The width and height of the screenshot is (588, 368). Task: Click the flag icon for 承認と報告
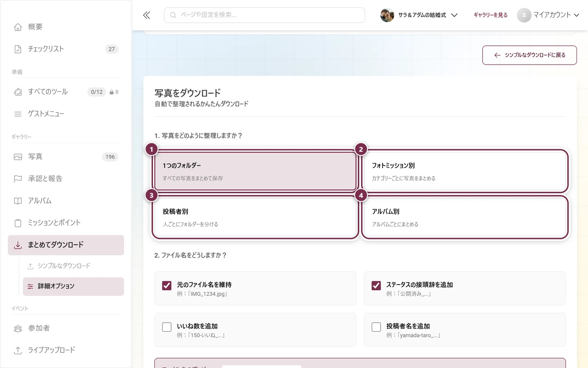18,179
